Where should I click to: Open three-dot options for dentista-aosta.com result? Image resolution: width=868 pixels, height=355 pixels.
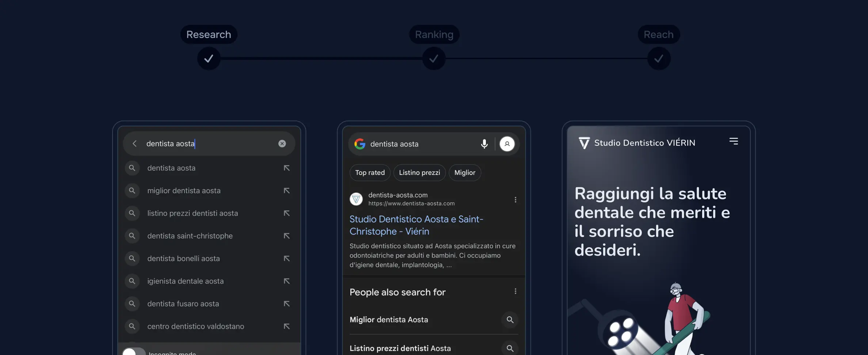515,200
